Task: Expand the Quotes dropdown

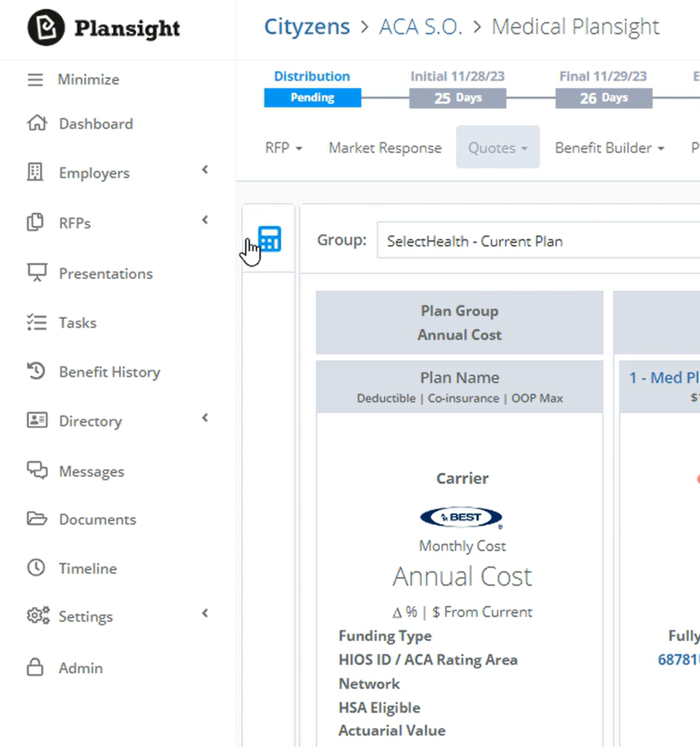Action: (497, 147)
